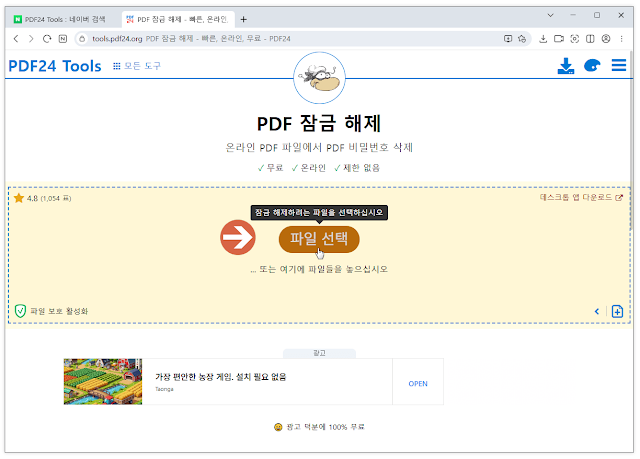Click the install app icon in address bar
Screen dimensions: 640x459
point(508,39)
